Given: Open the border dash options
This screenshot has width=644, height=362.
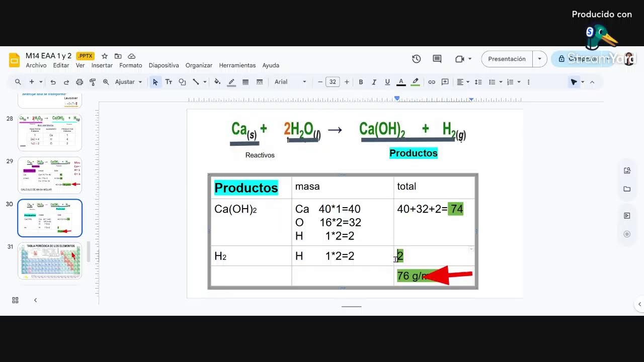Looking at the screenshot, I should pos(260,82).
